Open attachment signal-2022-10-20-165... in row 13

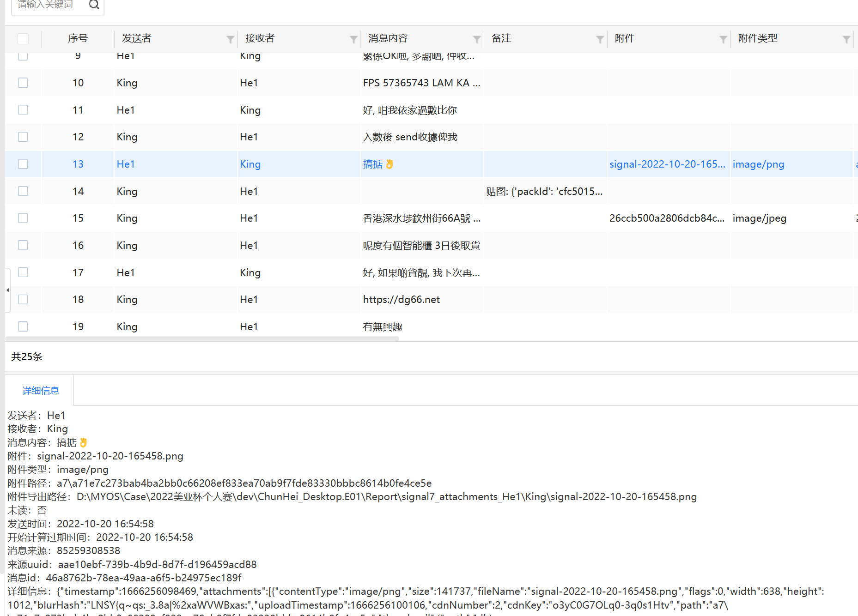(667, 164)
